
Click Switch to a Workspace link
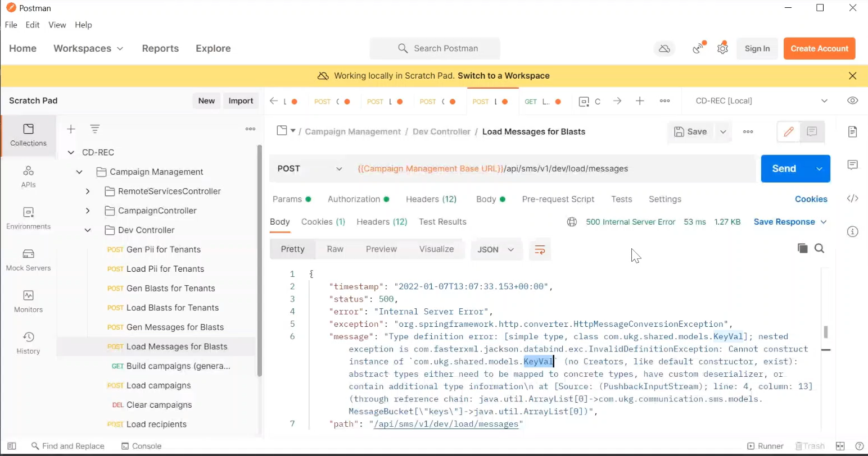click(x=504, y=75)
